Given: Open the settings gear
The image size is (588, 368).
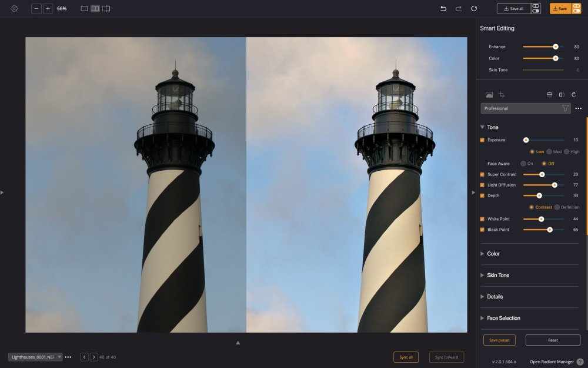Looking at the screenshot, I should click(x=14, y=8).
